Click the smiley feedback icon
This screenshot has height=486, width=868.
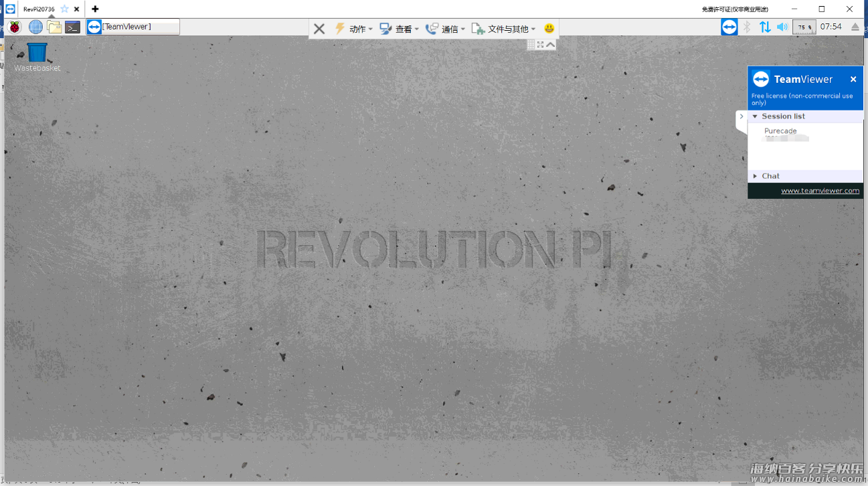click(549, 29)
